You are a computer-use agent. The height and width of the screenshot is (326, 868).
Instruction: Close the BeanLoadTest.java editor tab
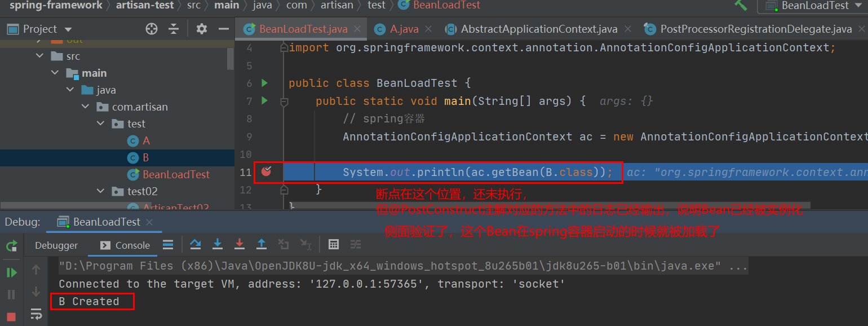tap(358, 29)
